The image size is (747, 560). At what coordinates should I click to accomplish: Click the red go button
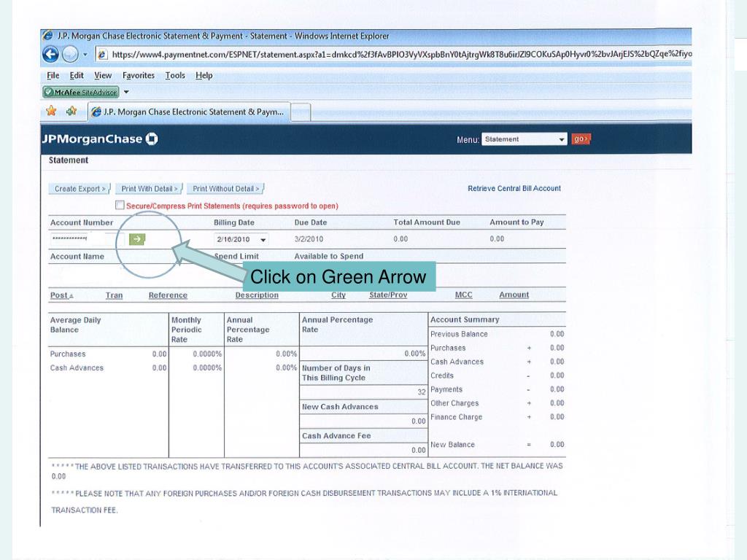tap(581, 139)
